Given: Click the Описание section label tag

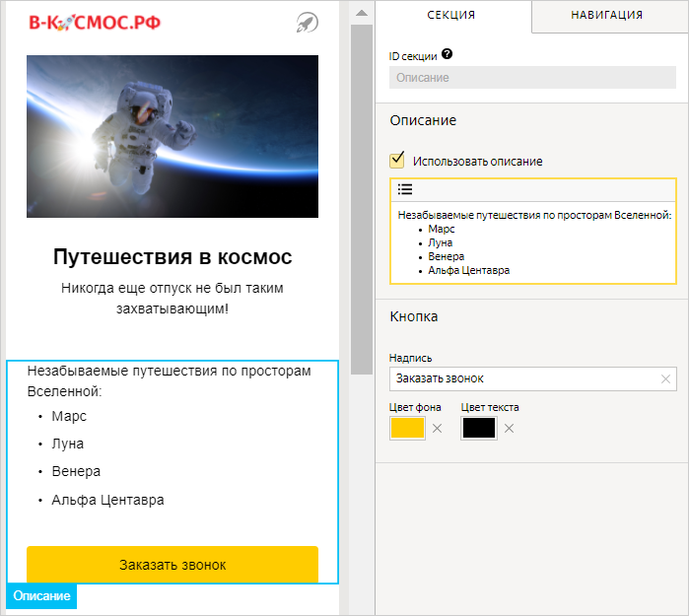Looking at the screenshot, I should [41, 596].
